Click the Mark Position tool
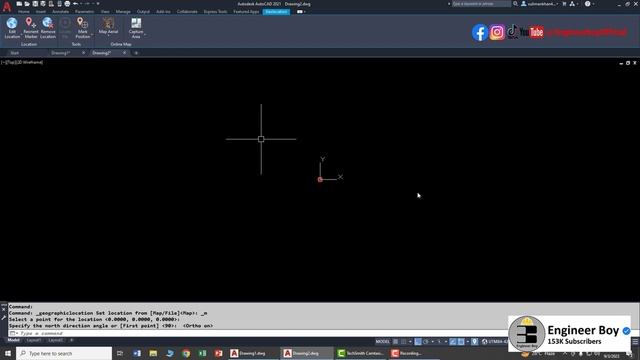640x360 pixels. point(82,28)
